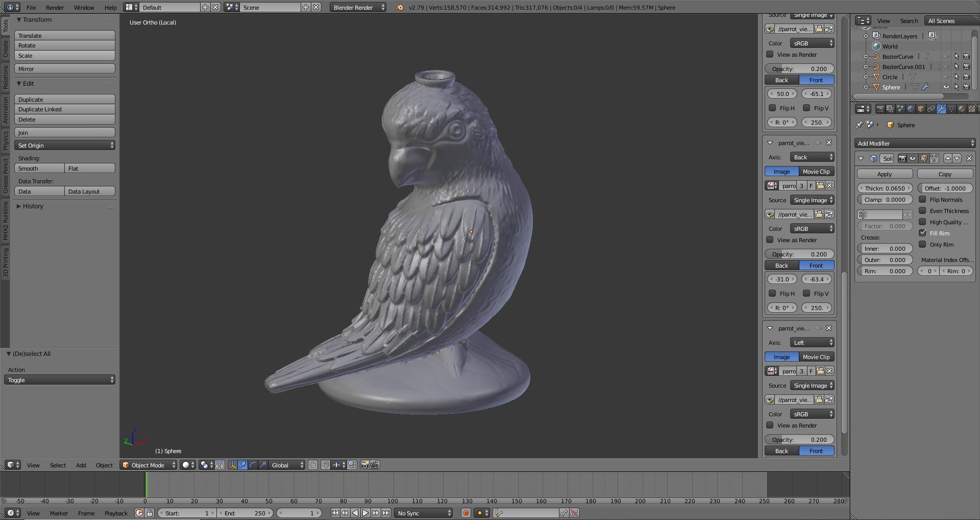The height and width of the screenshot is (520, 980).
Task: Adjust the Crease Inner slider
Action: (x=885, y=248)
